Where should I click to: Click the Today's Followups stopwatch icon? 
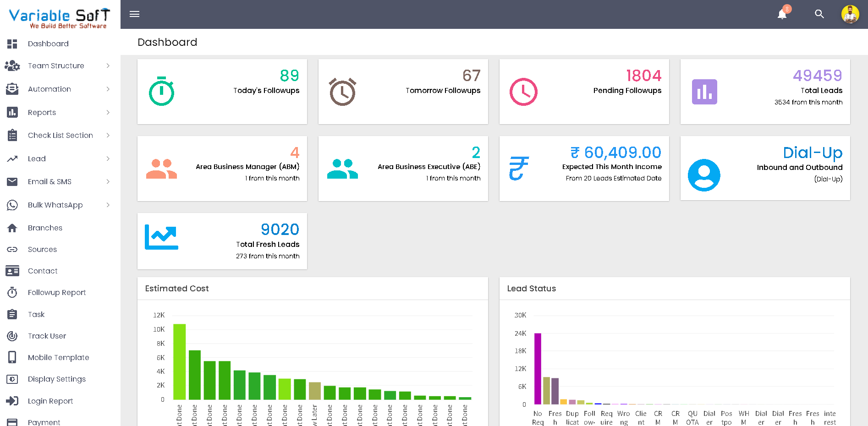coord(161,92)
